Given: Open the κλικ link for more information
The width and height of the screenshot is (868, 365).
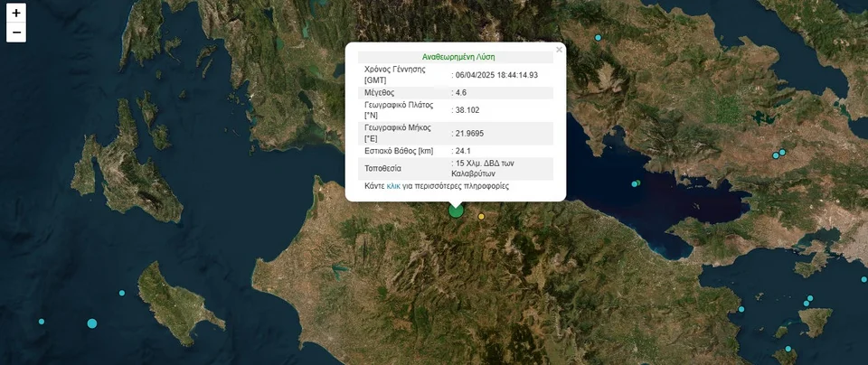Looking at the screenshot, I should coord(393,186).
